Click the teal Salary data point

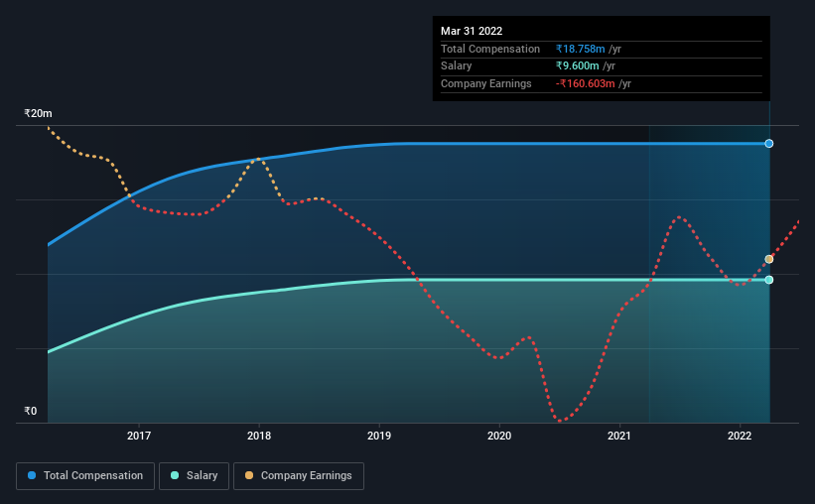[768, 280]
